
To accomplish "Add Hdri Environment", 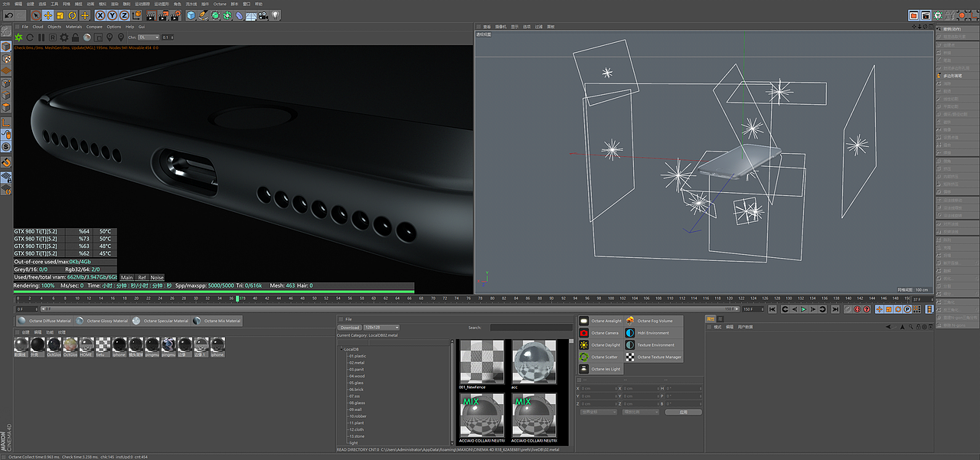I will point(653,333).
